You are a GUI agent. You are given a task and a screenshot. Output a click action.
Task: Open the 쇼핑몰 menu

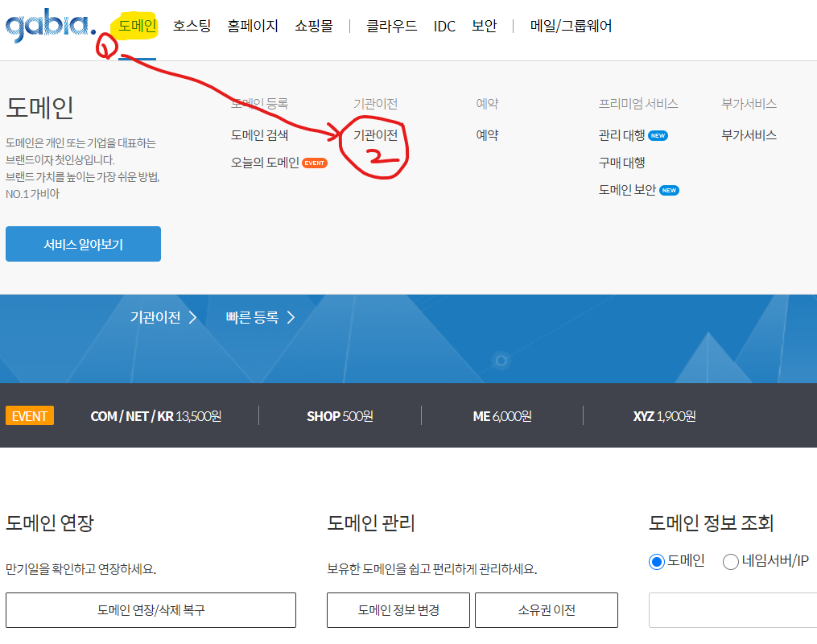314,26
